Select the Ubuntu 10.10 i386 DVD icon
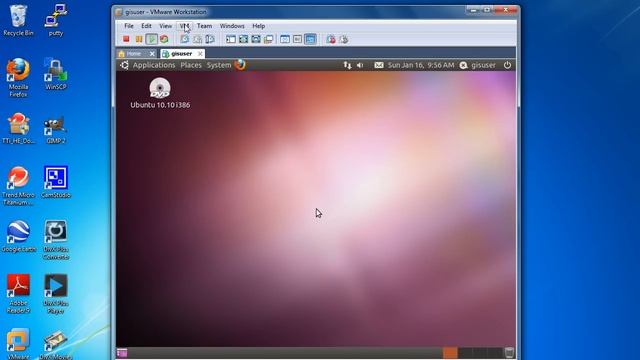This screenshot has height=360, width=640. pos(160,93)
